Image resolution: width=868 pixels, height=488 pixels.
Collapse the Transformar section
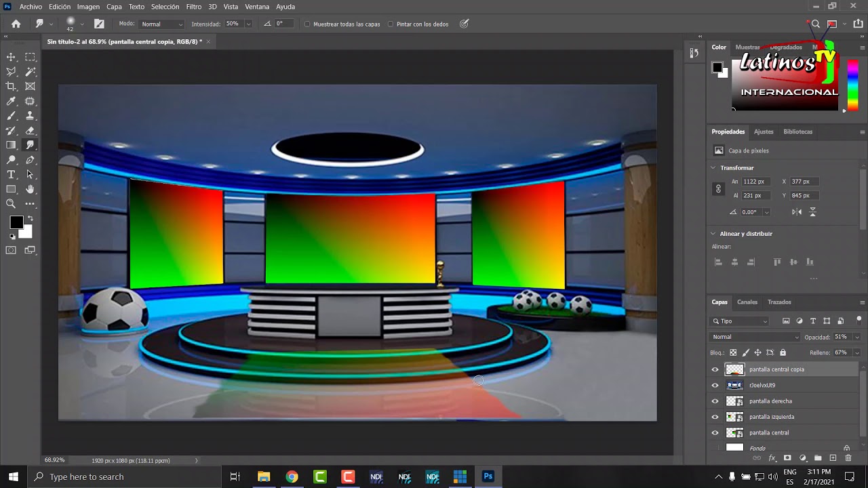[713, 168]
